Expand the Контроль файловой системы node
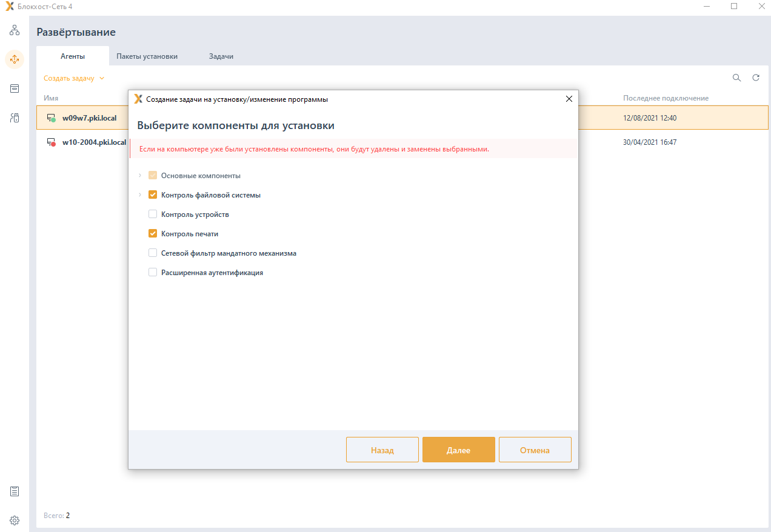Viewport: 771px width, 532px height. tap(139, 195)
